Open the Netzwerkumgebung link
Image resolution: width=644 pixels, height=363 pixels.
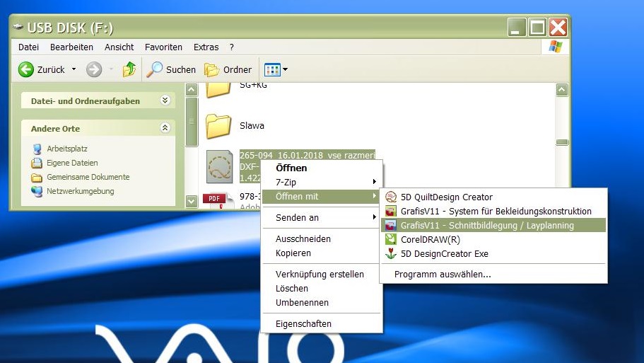point(80,191)
